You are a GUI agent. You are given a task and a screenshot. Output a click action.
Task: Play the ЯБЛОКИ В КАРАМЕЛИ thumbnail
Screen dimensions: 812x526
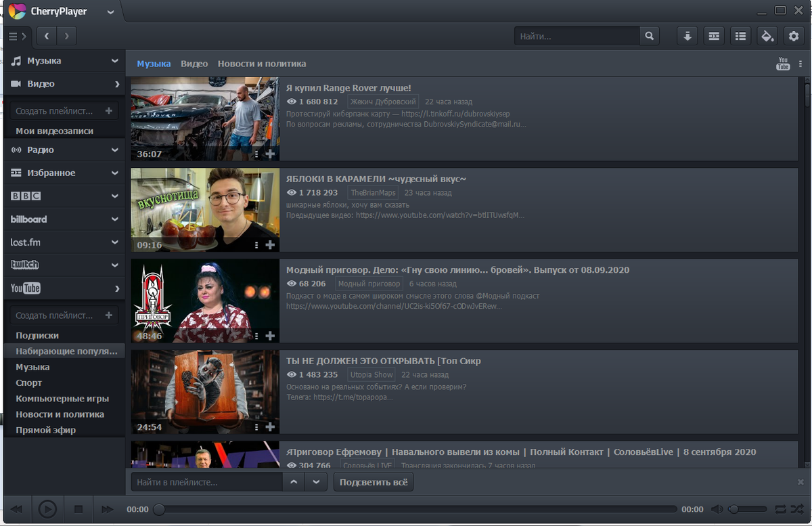pos(205,210)
